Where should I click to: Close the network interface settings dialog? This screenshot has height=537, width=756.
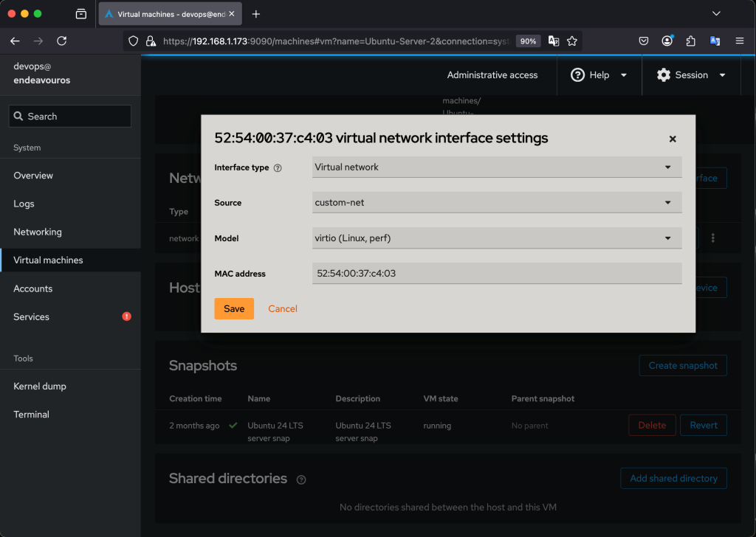[x=672, y=139]
